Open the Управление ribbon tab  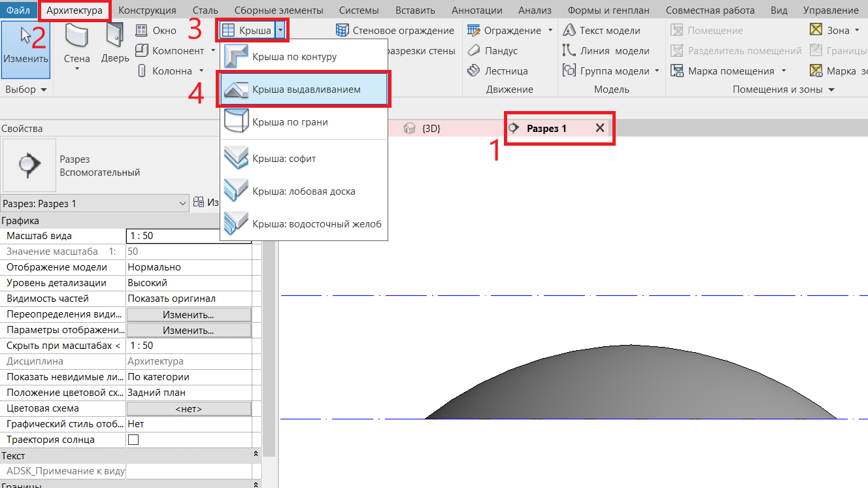click(831, 10)
